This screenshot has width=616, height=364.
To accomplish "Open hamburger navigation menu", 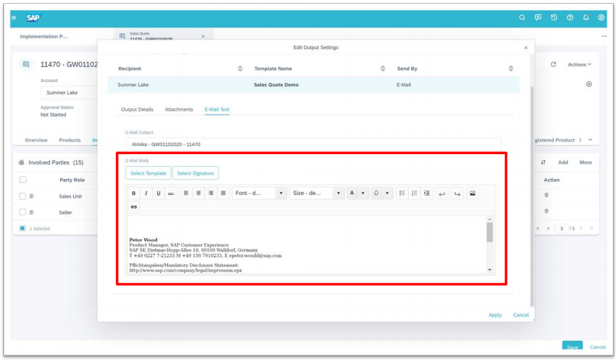I will [14, 18].
